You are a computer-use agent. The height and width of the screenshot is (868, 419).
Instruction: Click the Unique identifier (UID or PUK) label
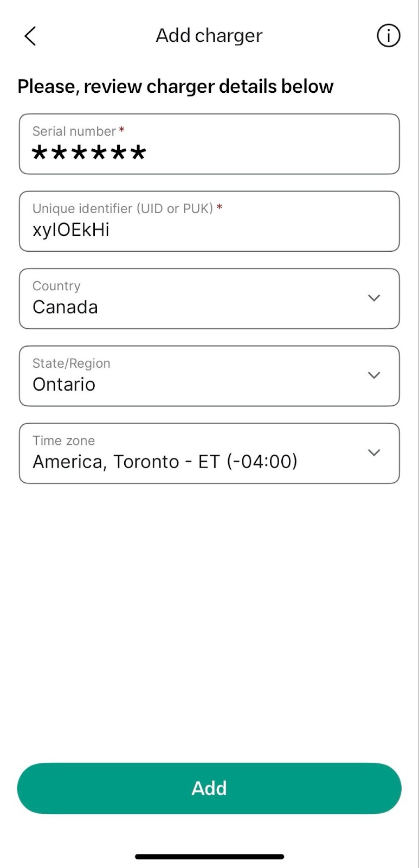(x=123, y=209)
